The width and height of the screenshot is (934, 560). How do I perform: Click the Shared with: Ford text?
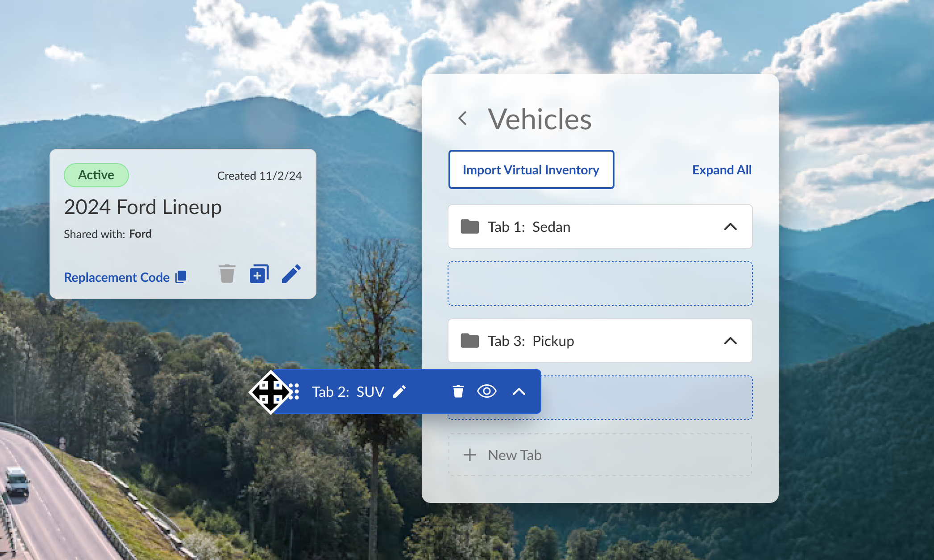click(x=108, y=234)
